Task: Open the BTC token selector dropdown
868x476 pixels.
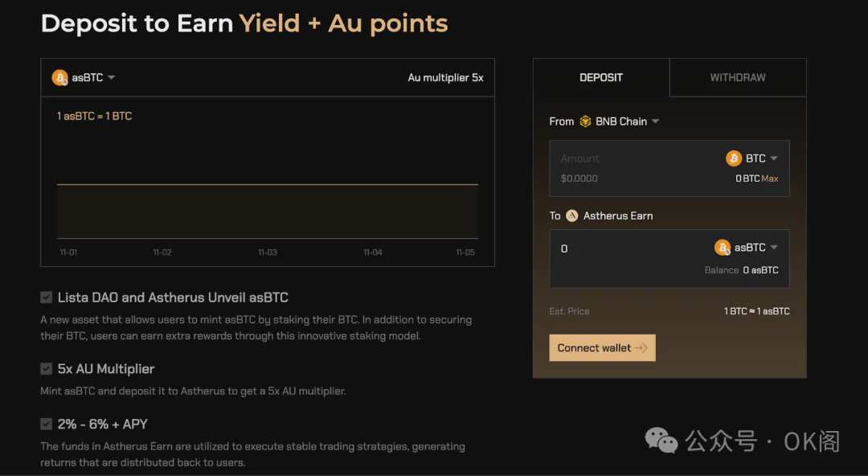Action: coord(774,158)
